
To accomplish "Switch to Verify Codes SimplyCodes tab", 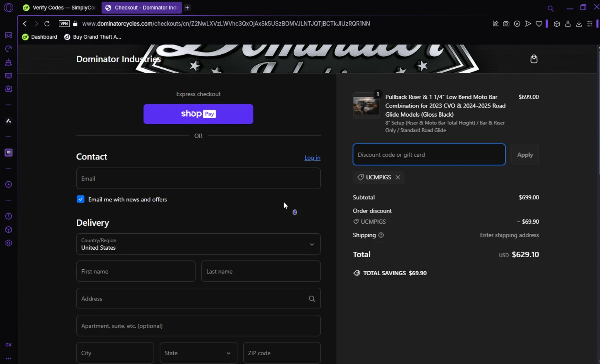I will point(59,8).
